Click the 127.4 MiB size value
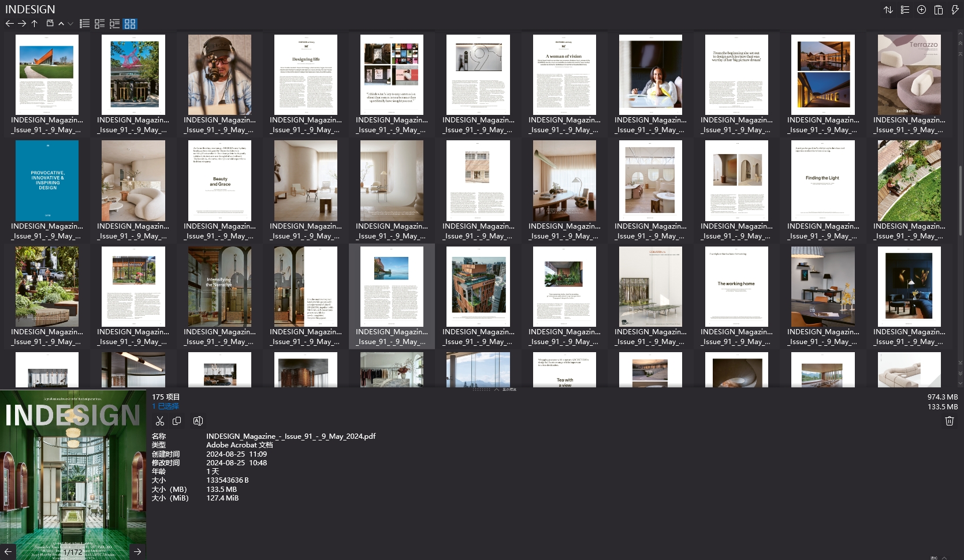Image resolution: width=964 pixels, height=560 pixels. pyautogui.click(x=222, y=498)
